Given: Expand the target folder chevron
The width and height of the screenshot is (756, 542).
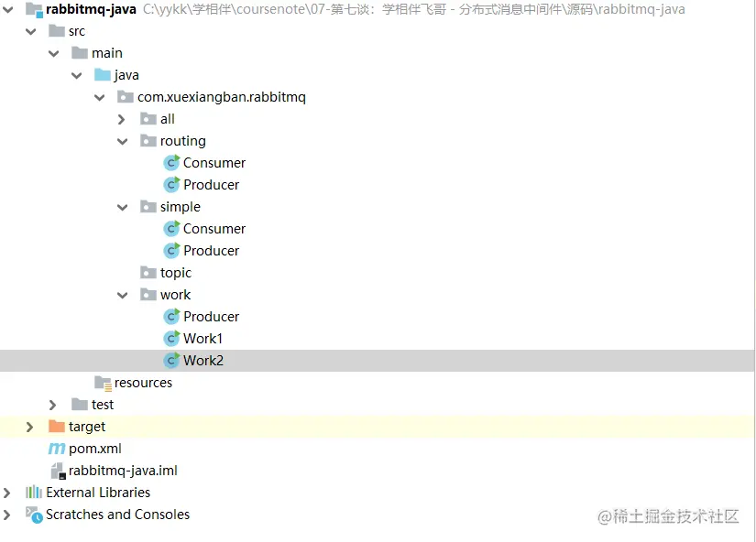Looking at the screenshot, I should coord(29,427).
